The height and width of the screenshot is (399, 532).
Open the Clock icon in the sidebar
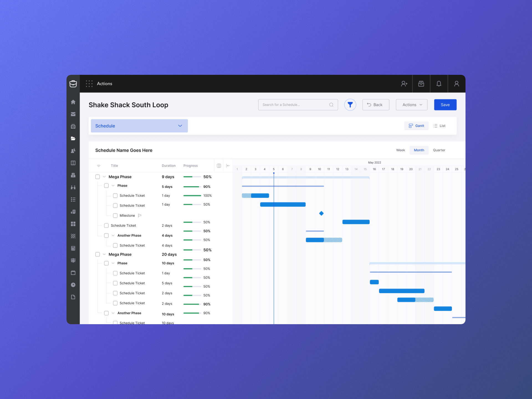coord(73,285)
